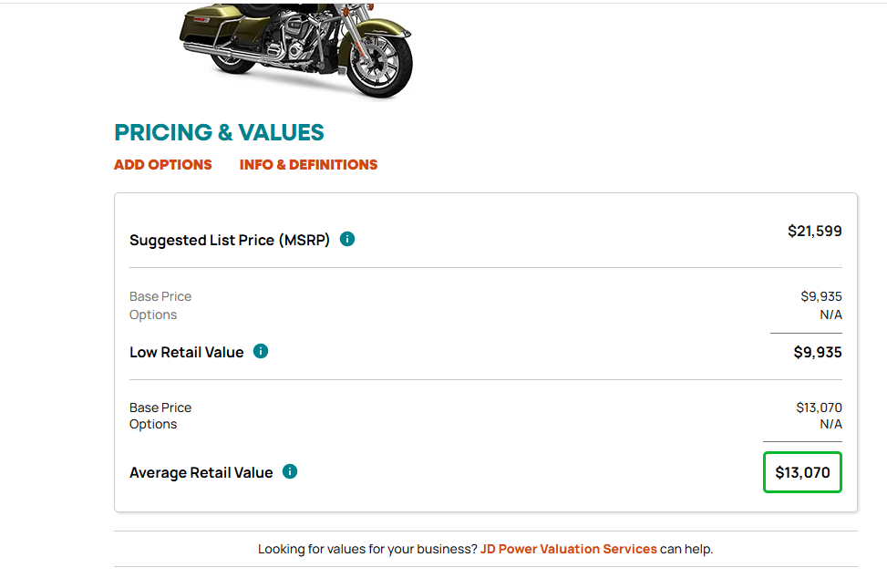This screenshot has height=588, width=887.
Task: Click the 'Looking for values for your business?' text
Action: 366,549
